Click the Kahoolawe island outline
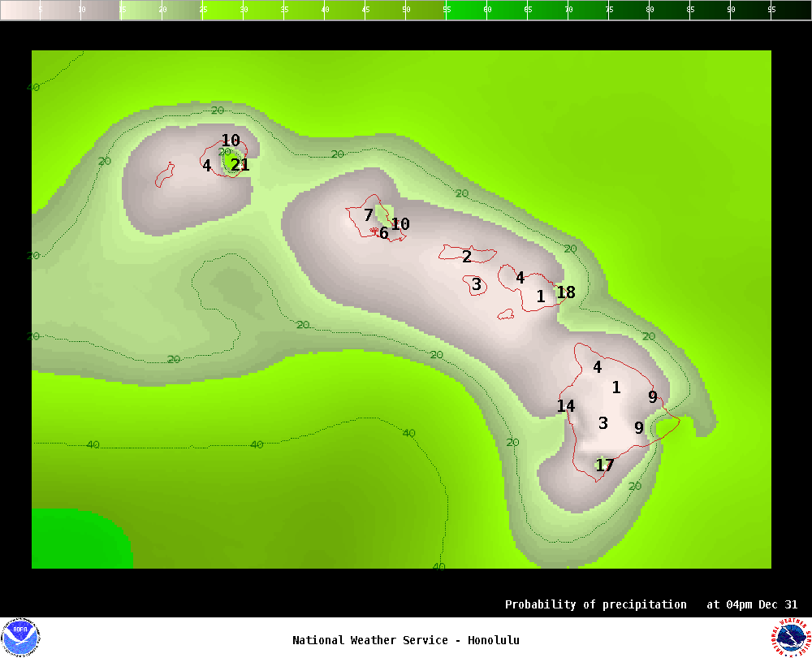The height and width of the screenshot is (658, 812). point(506,314)
